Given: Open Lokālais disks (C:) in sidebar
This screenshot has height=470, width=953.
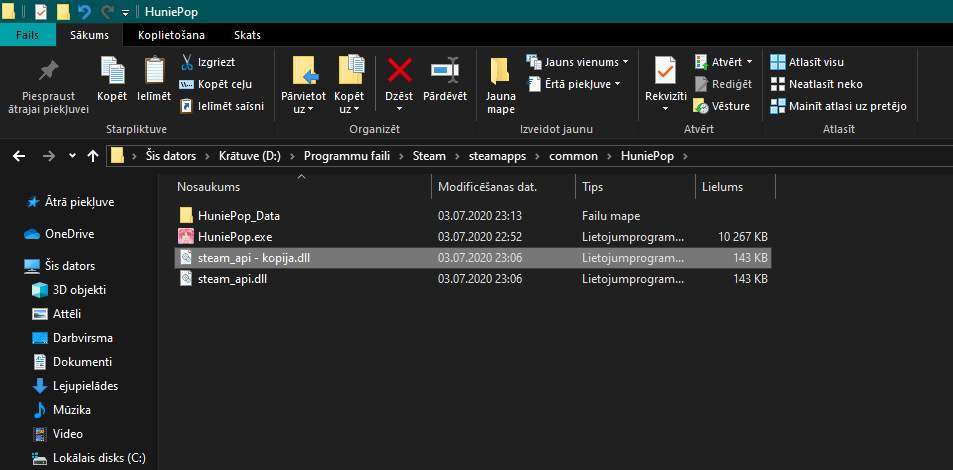Looking at the screenshot, I should [89, 458].
